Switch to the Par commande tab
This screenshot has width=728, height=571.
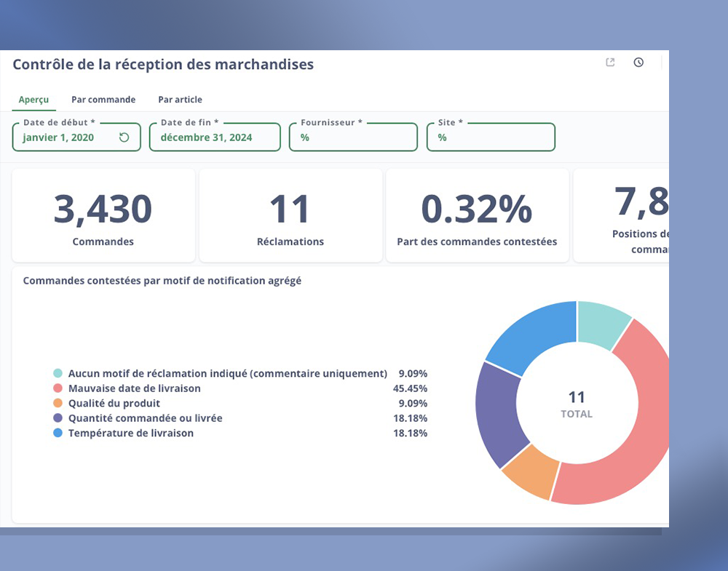(x=103, y=100)
